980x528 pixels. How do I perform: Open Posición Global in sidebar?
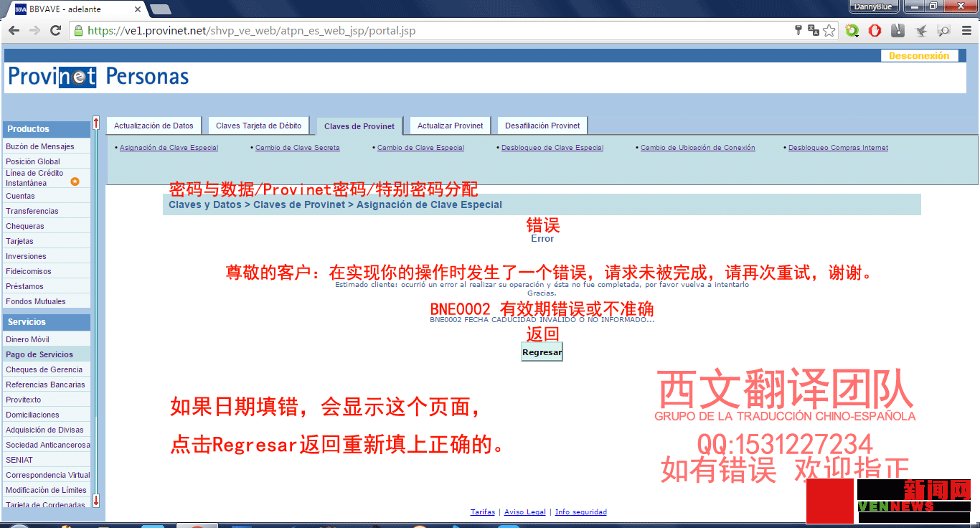point(47,161)
